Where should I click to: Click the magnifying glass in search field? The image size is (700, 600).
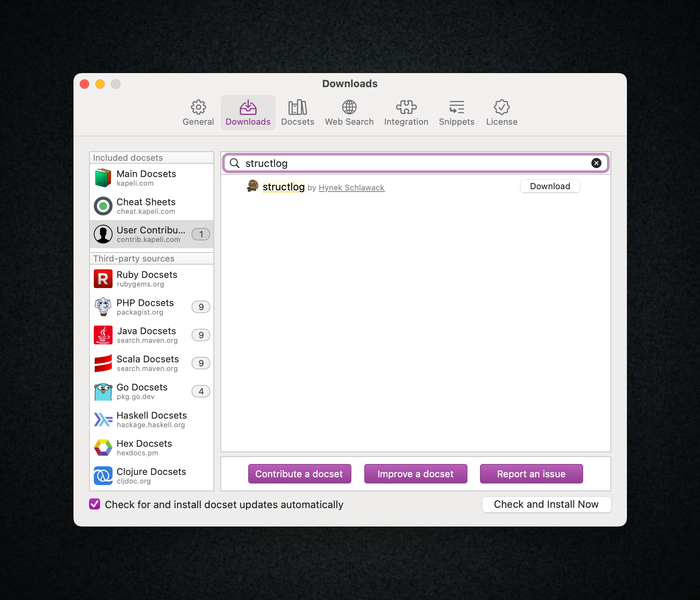point(235,163)
